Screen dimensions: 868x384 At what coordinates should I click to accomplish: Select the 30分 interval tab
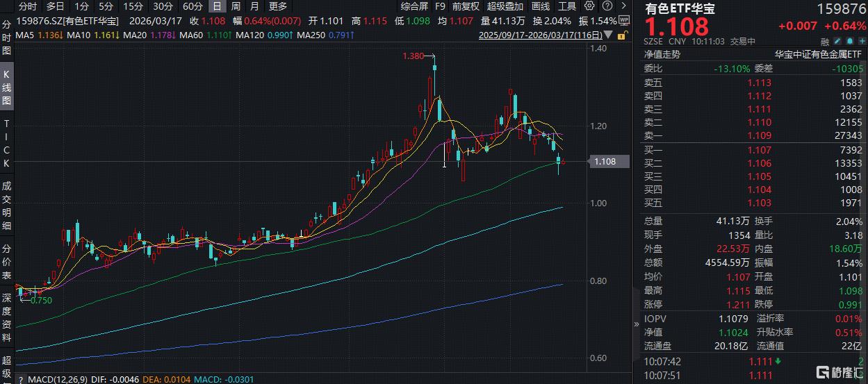pyautogui.click(x=163, y=6)
